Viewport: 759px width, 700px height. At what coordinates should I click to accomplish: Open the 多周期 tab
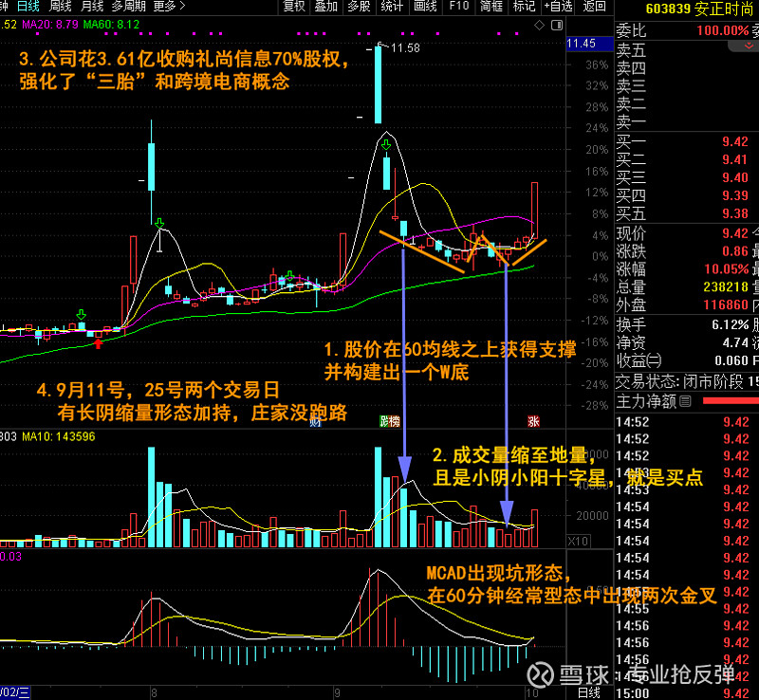pos(129,7)
